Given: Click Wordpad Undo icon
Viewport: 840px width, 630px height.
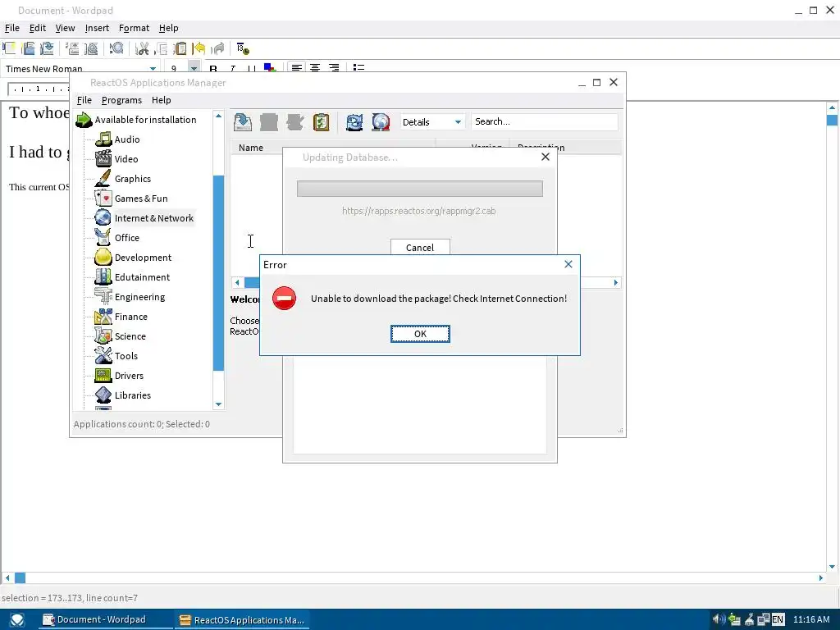Looking at the screenshot, I should pyautogui.click(x=199, y=48).
